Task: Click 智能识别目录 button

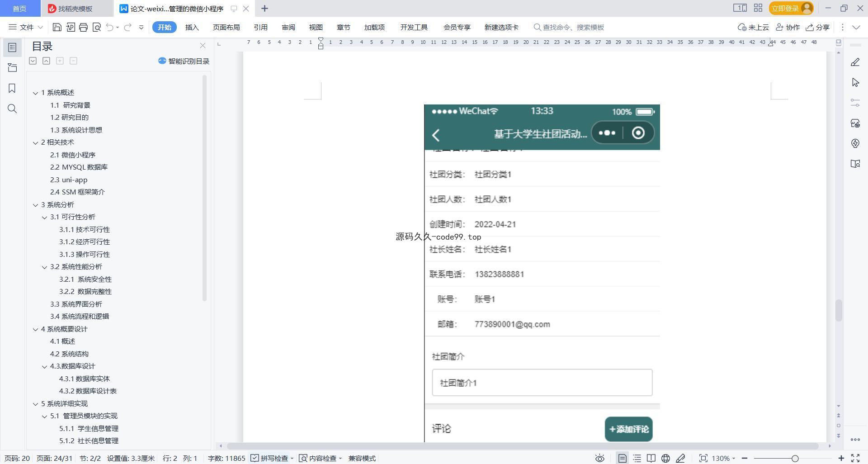Action: pyautogui.click(x=184, y=61)
